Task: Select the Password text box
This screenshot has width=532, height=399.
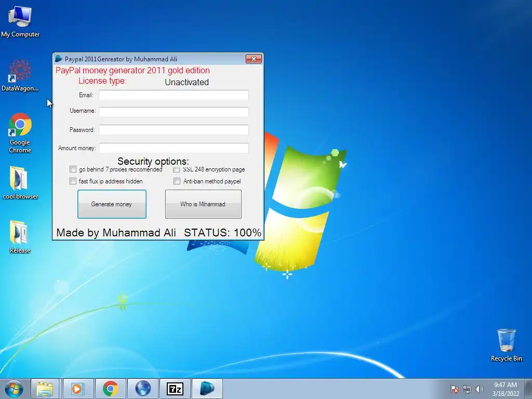Action: coord(174,129)
